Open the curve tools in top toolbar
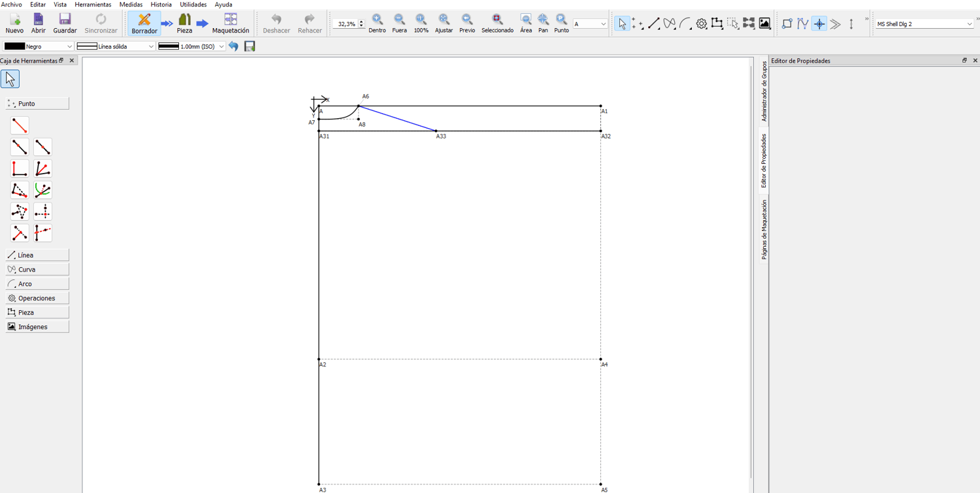This screenshot has width=980, height=493. (669, 24)
